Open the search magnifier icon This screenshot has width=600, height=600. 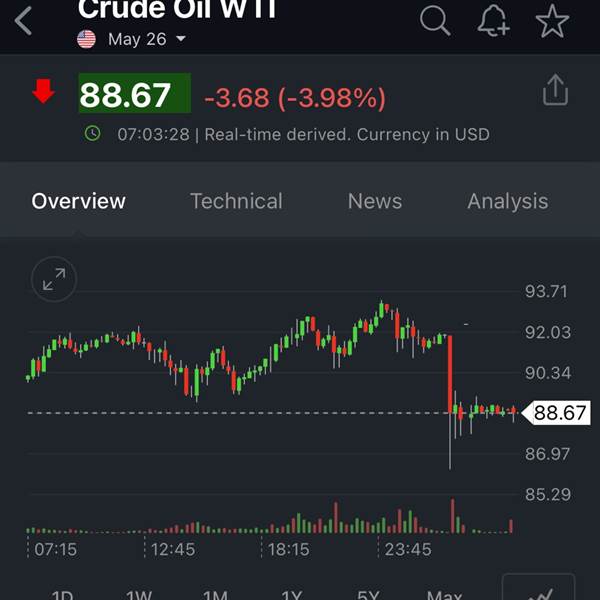pyautogui.click(x=435, y=20)
